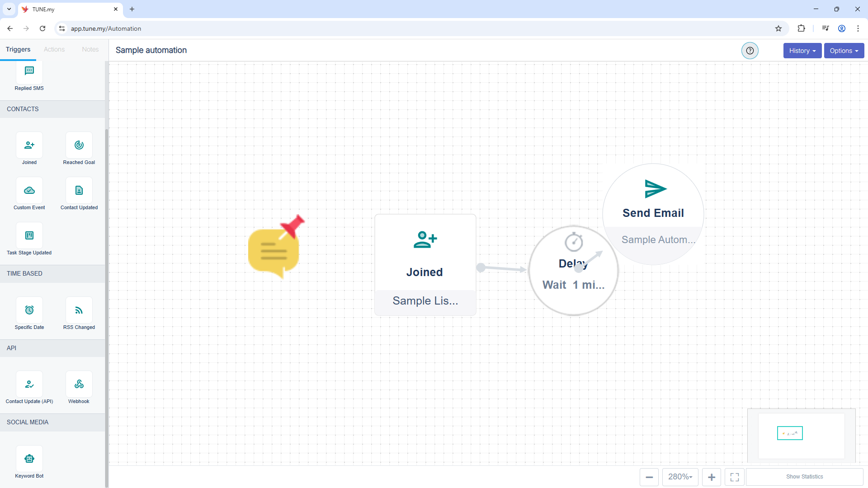Click the Show Statistics button
Screen dimensions: 868x488
(805, 477)
